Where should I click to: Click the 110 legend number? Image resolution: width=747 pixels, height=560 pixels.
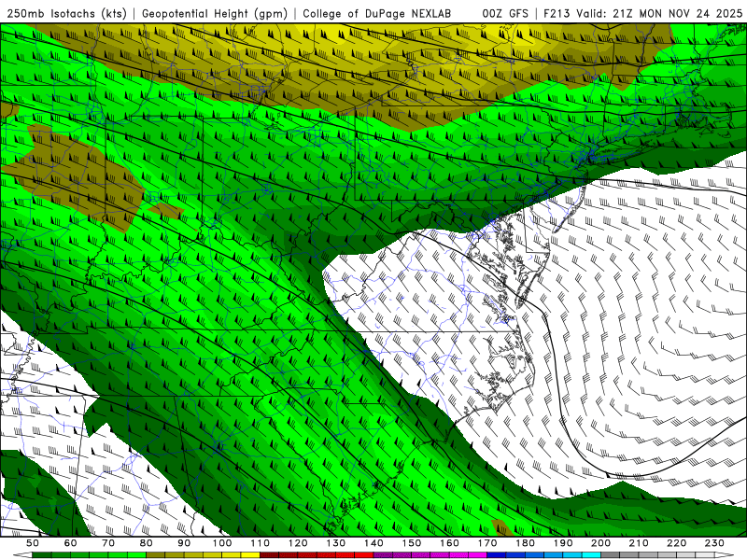[x=261, y=543]
